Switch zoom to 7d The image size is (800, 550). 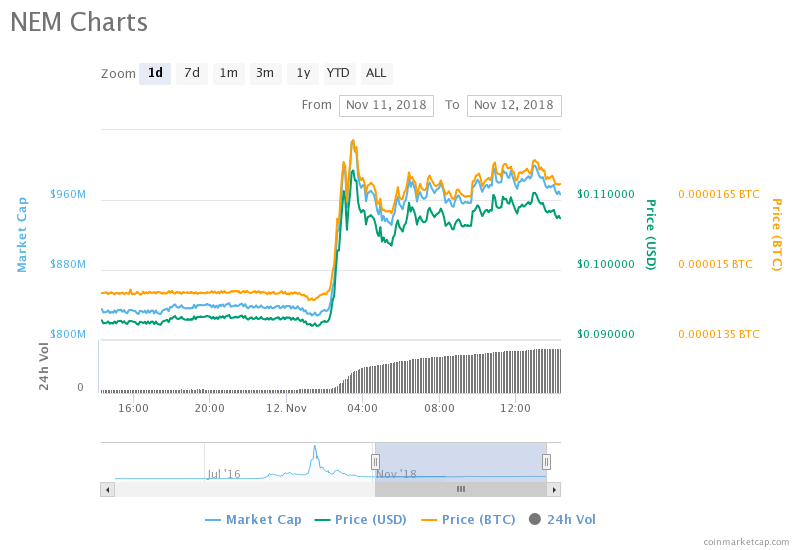(x=191, y=73)
